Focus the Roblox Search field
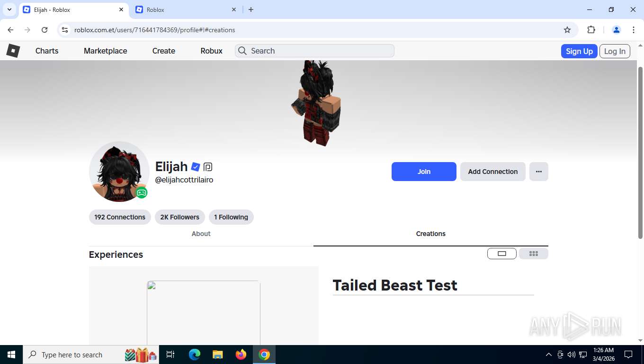Image resolution: width=644 pixels, height=364 pixels. pyautogui.click(x=314, y=51)
